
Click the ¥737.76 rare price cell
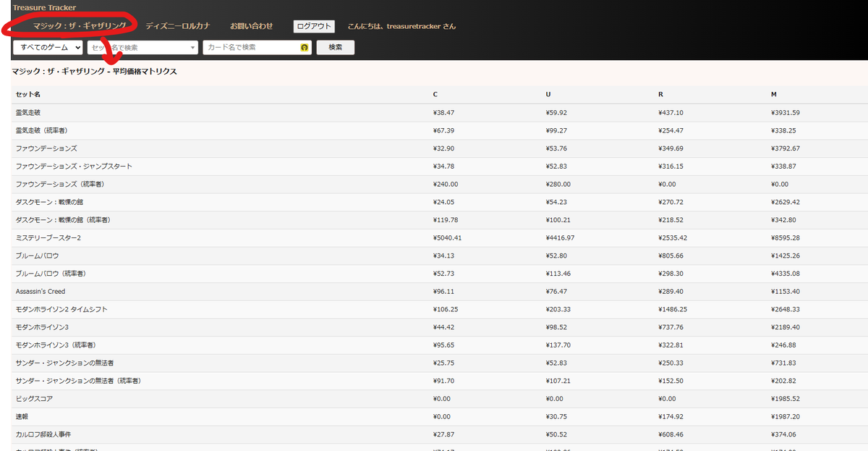671,327
